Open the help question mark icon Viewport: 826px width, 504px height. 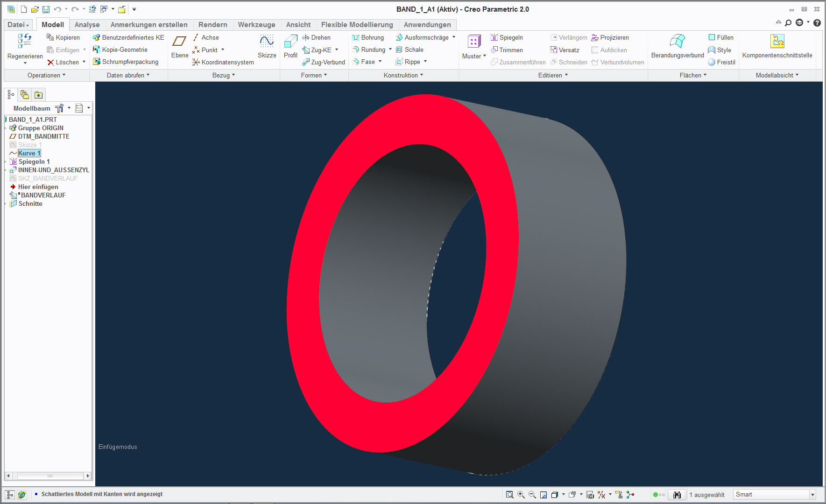tap(817, 22)
